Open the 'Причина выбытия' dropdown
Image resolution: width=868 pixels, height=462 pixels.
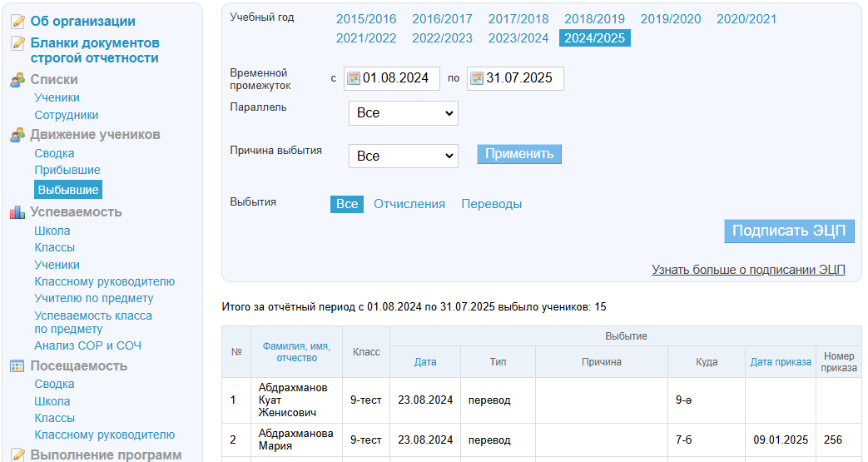click(403, 156)
